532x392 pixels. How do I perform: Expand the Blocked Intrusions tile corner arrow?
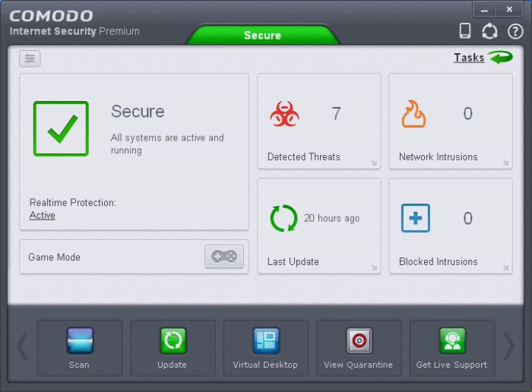pyautogui.click(x=505, y=267)
